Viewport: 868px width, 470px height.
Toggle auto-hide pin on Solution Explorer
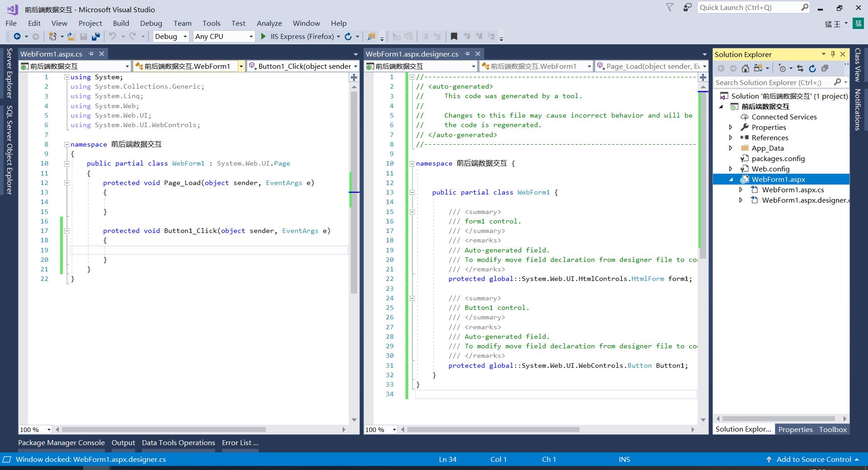click(833, 54)
